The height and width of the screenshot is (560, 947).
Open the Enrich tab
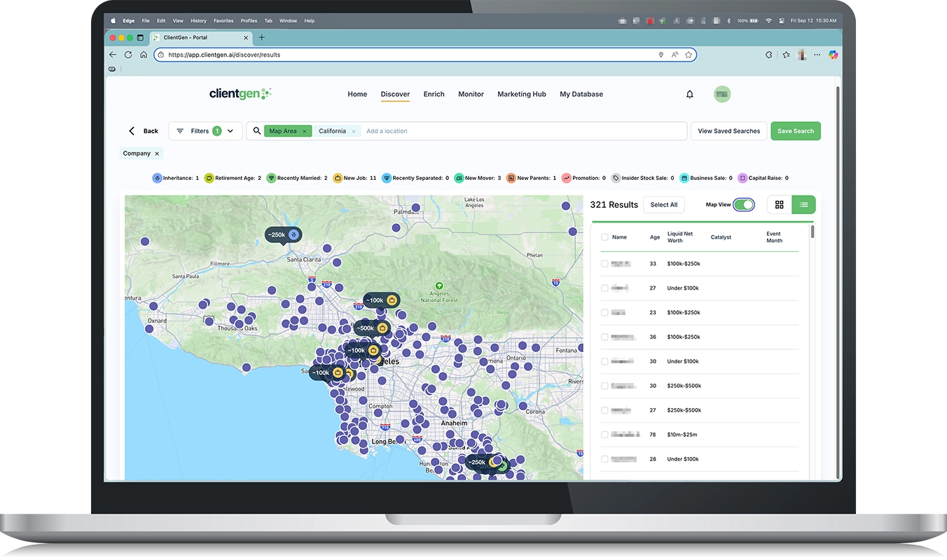point(434,94)
